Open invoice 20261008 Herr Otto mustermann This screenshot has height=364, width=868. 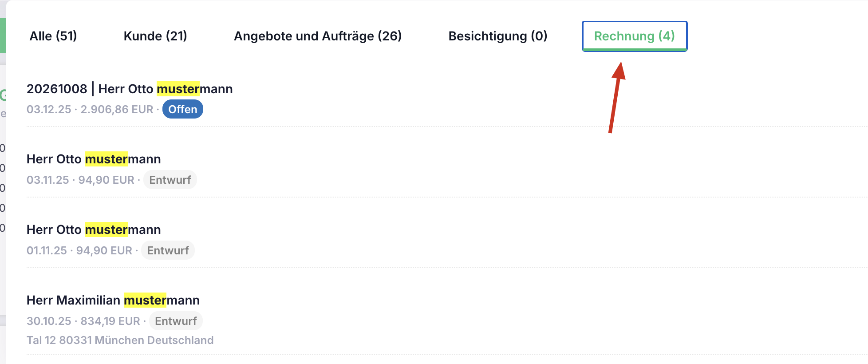pos(130,89)
